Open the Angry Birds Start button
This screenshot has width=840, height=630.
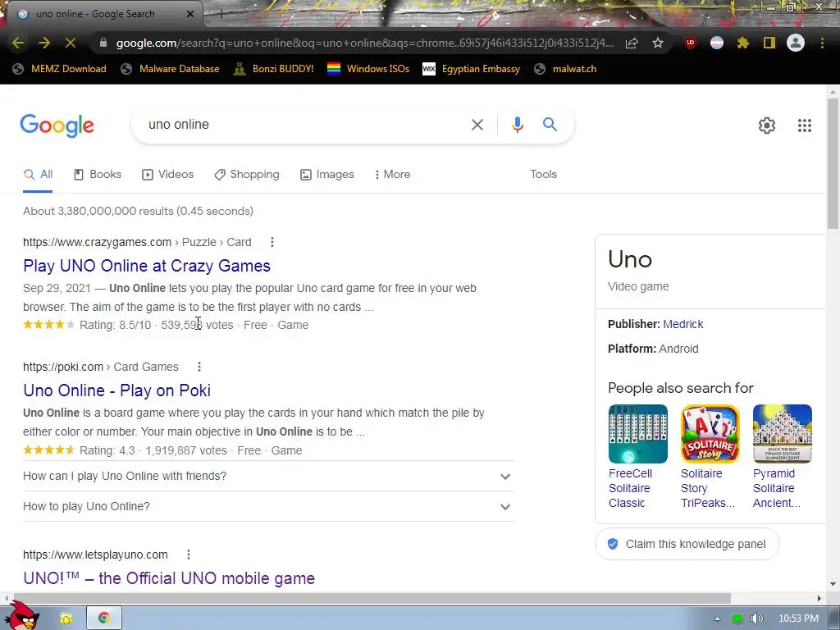[22, 615]
